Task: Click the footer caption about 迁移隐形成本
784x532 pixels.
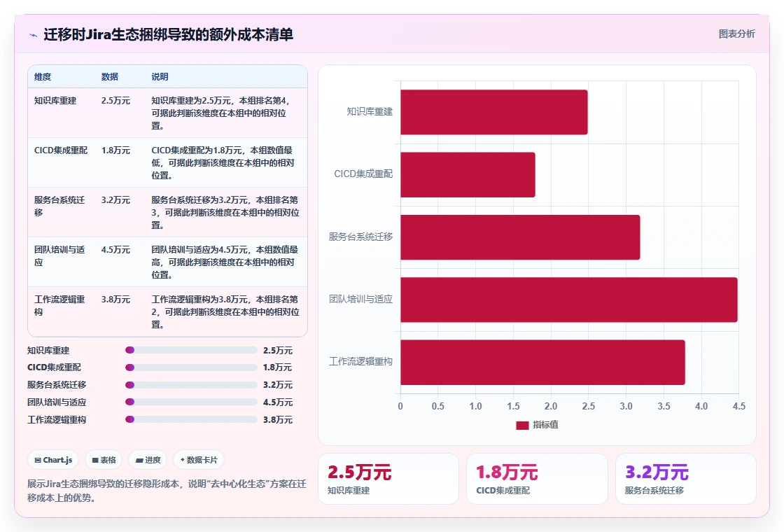Action: point(167,491)
